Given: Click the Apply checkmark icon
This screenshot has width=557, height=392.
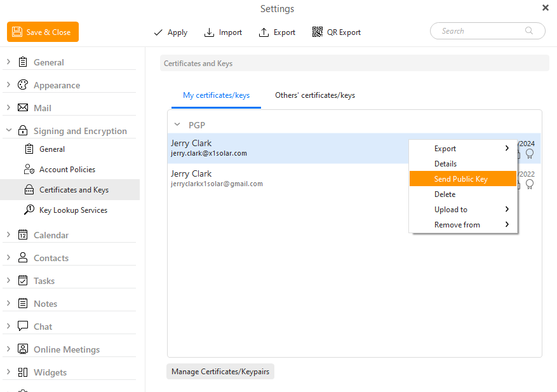Looking at the screenshot, I should [158, 32].
